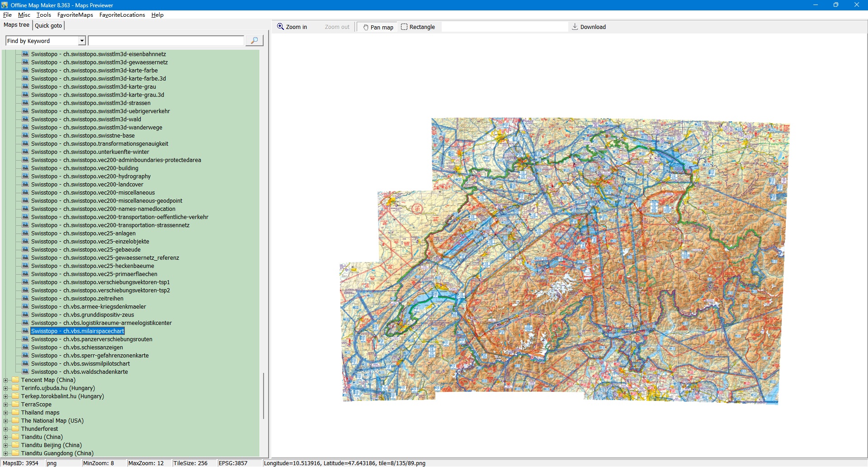Click the Tianditu Beijing (China) folder icon

pos(15,445)
